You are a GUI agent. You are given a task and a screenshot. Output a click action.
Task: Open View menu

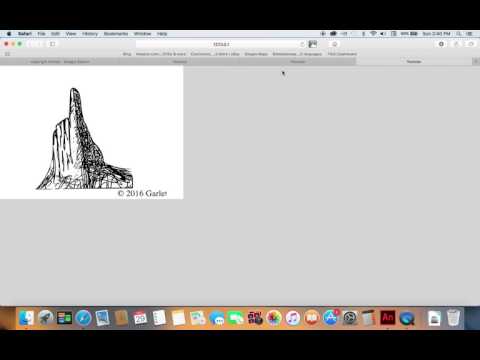click(71, 34)
